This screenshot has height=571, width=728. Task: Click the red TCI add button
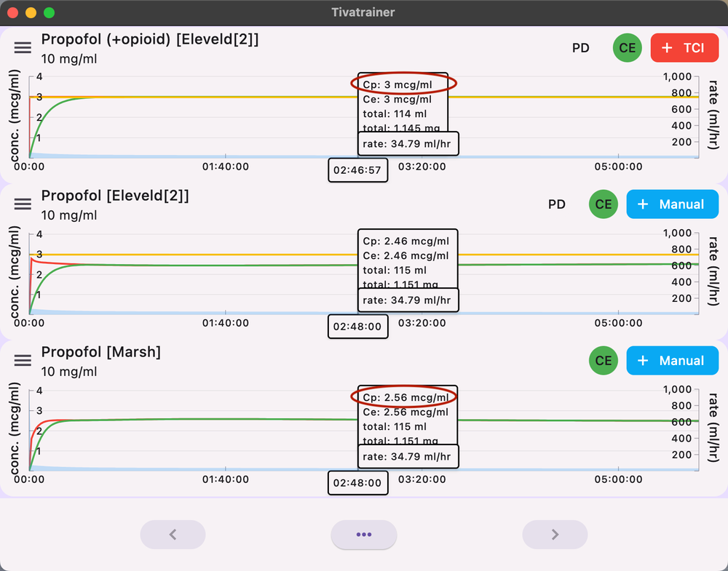coord(684,48)
